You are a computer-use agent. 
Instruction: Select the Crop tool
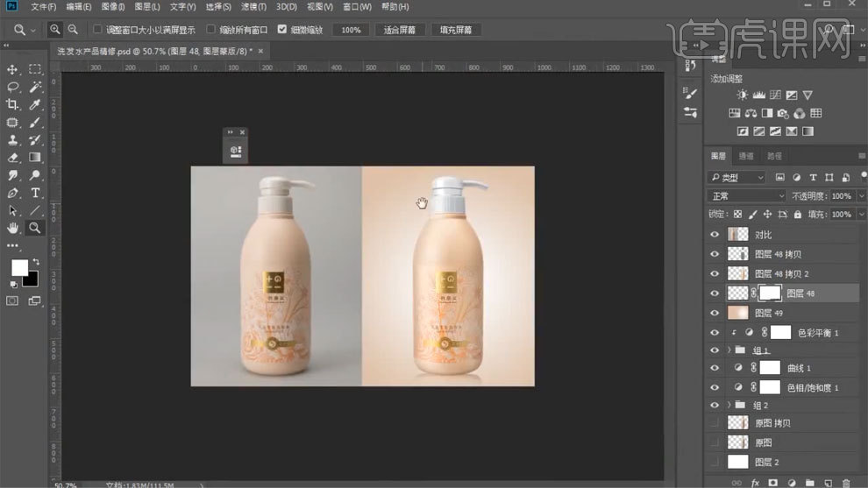12,104
